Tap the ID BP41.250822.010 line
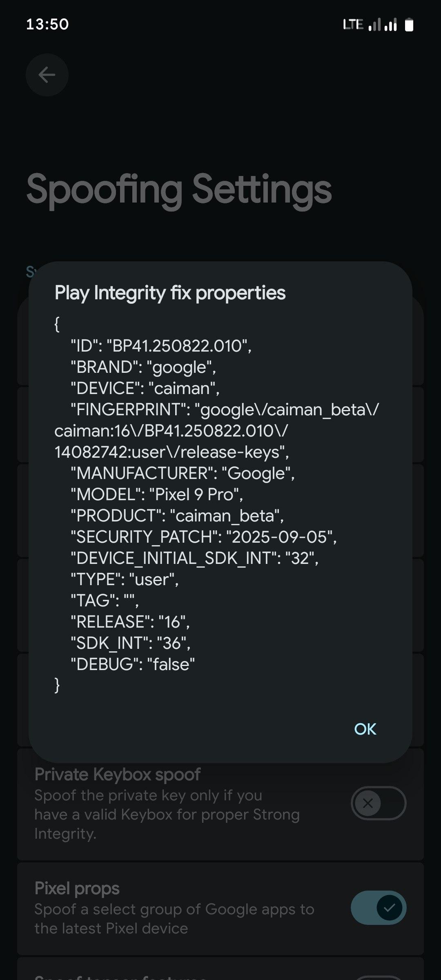 (x=161, y=346)
